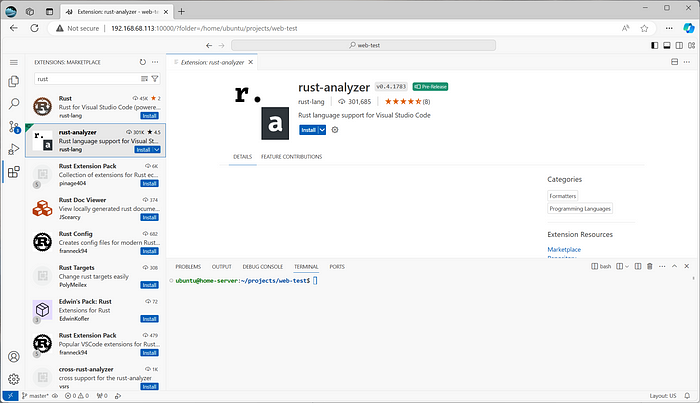The width and height of the screenshot is (700, 403).
Task: Open the Debug Console tab
Action: pyautogui.click(x=262, y=267)
